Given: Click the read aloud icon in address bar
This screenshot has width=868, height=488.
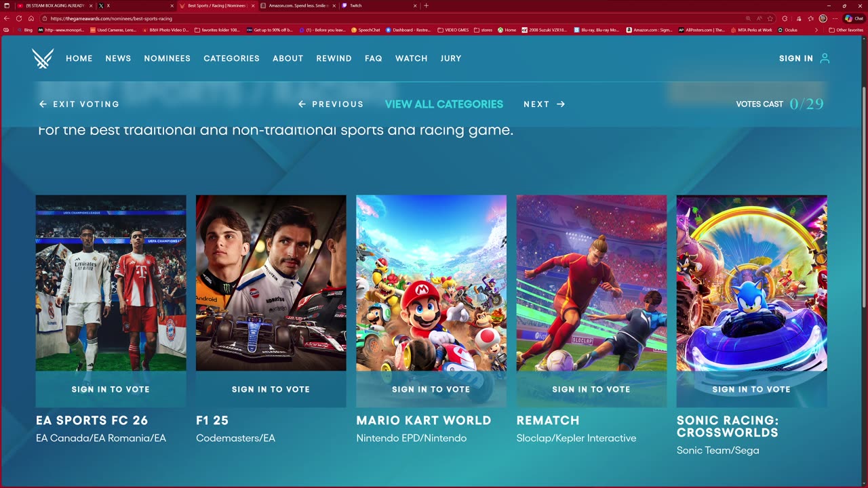Looking at the screenshot, I should click(x=759, y=18).
